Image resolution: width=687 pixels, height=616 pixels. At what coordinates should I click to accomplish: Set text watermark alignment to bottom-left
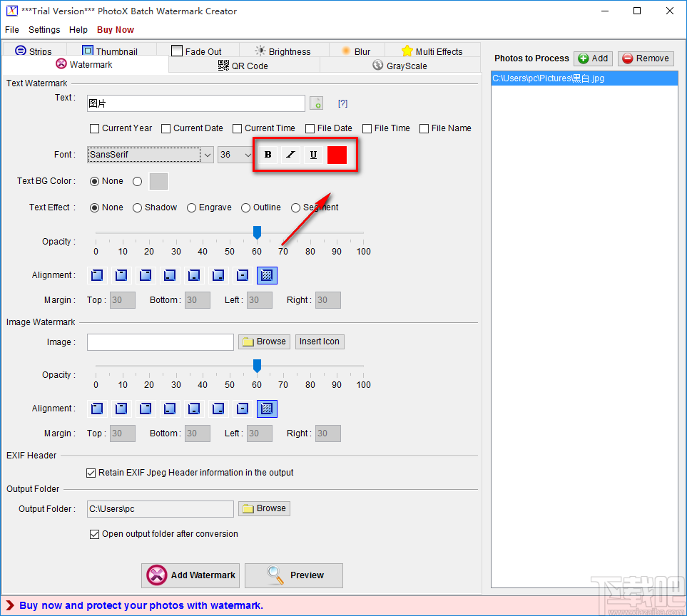[170, 275]
